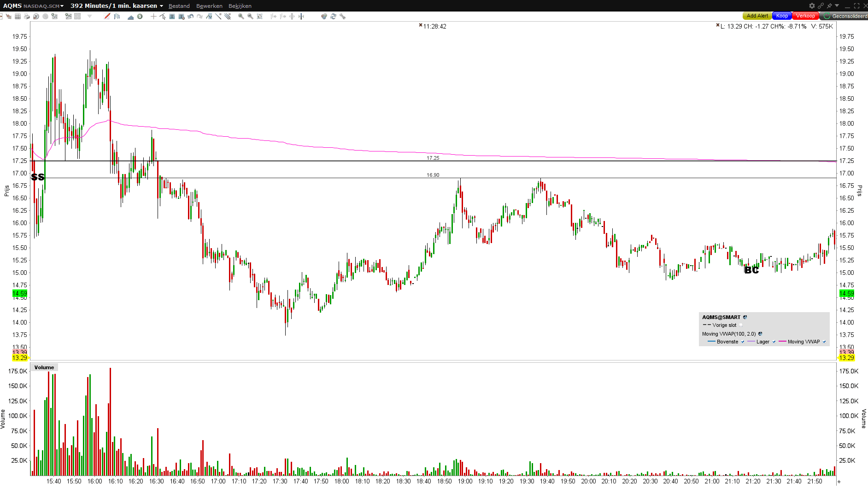Click the printer icon in toolbar
The height and width of the screenshot is (488, 868).
tap(27, 17)
